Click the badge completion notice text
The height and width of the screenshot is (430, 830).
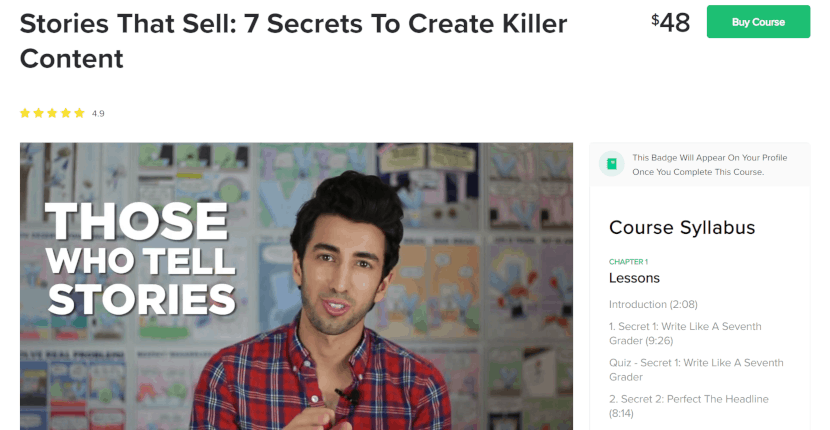point(709,165)
